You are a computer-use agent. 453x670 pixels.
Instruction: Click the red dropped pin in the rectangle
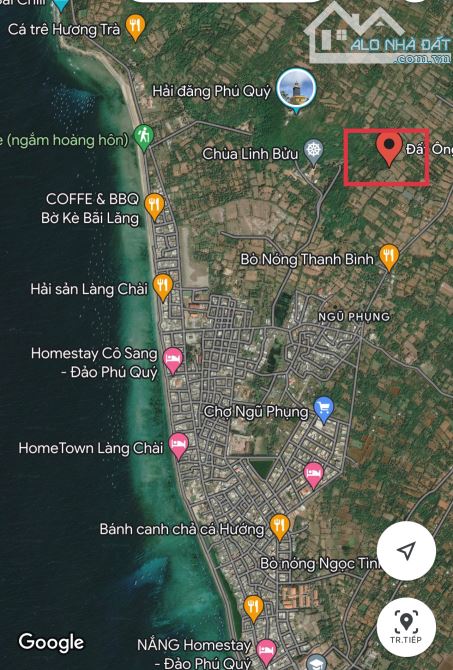[x=389, y=148]
